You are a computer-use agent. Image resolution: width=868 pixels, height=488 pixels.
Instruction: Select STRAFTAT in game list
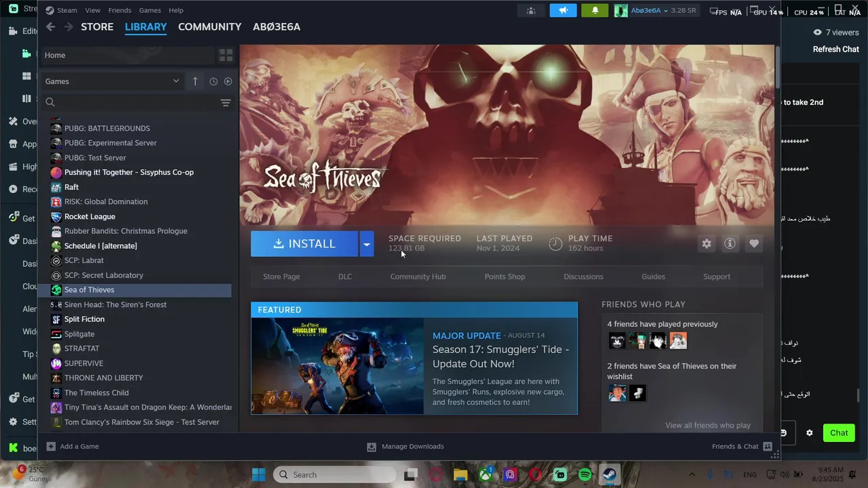82,349
